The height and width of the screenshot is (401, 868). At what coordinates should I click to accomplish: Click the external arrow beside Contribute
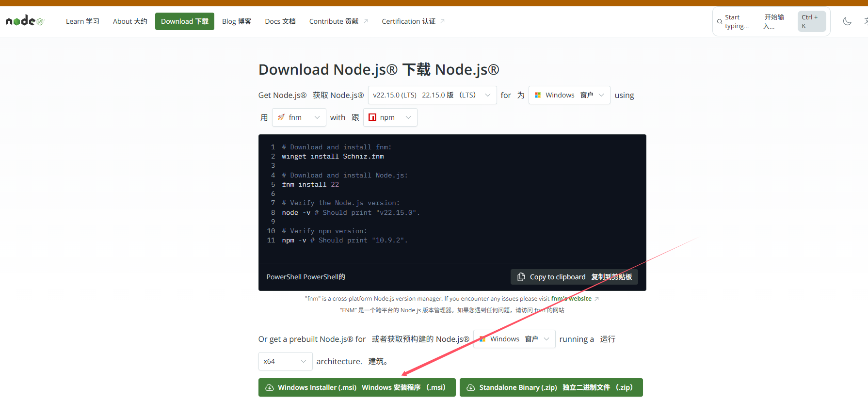(366, 21)
